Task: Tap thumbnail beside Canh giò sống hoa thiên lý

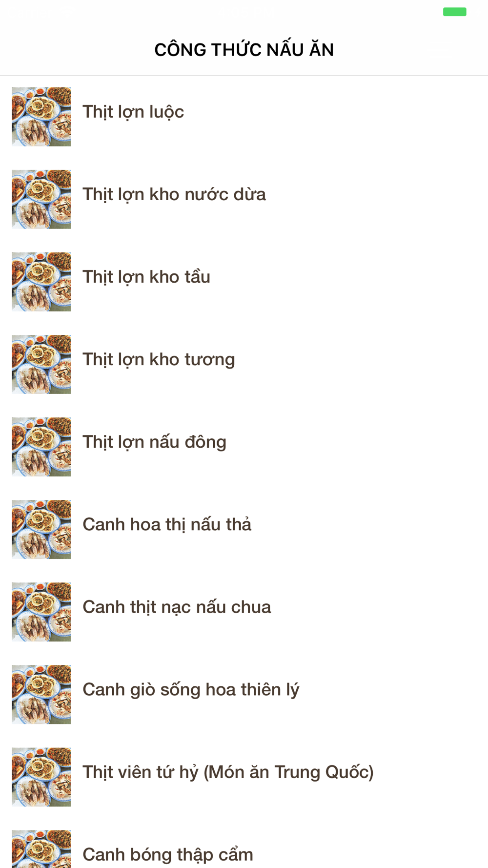Action: (41, 694)
